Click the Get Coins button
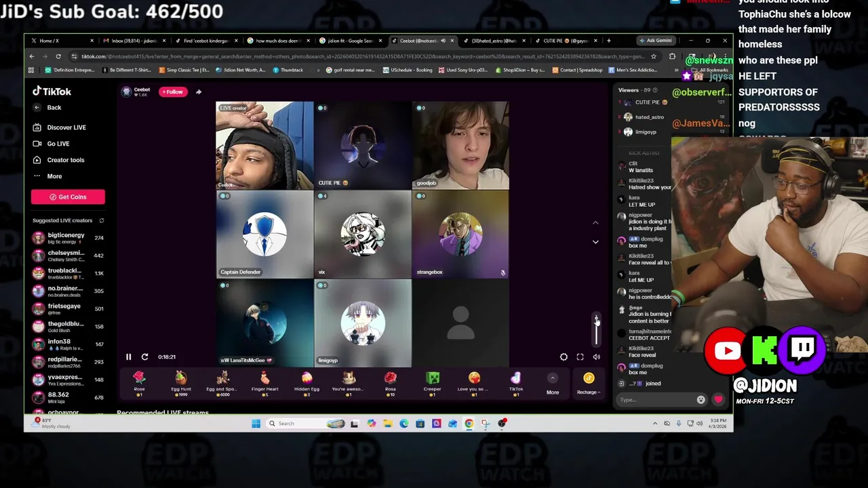The height and width of the screenshot is (488, 868). 68,197
